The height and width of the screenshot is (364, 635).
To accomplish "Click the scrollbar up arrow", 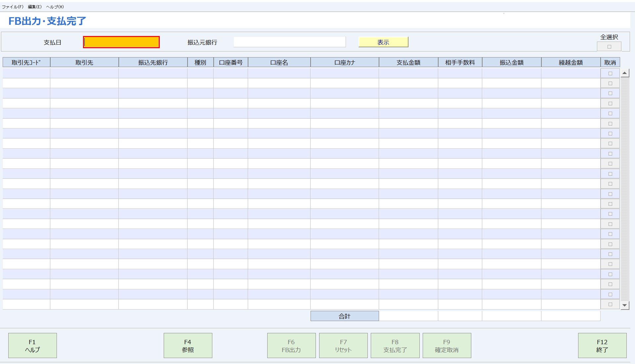I will click(x=625, y=73).
